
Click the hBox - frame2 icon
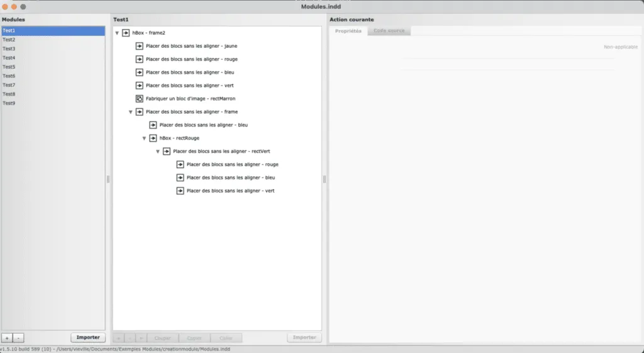(x=126, y=33)
